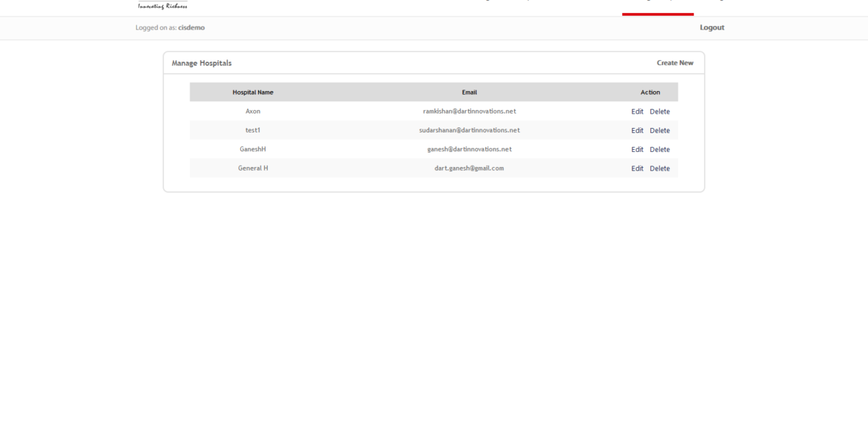Edit the GaneshH hospital entry

click(x=637, y=149)
